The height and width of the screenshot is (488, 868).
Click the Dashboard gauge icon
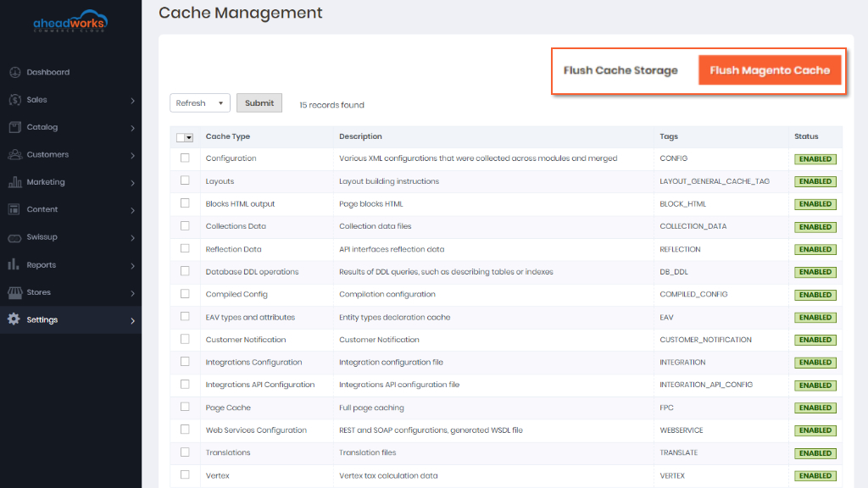click(15, 72)
